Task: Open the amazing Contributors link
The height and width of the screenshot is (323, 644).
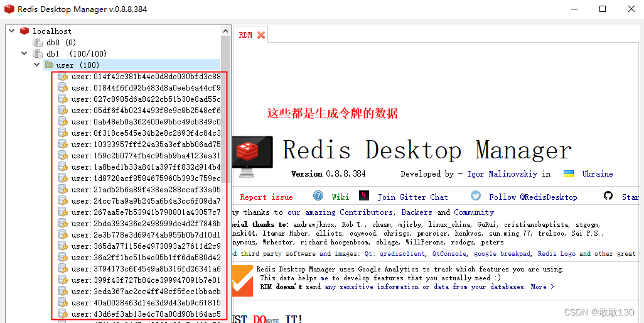Action: (x=340, y=212)
